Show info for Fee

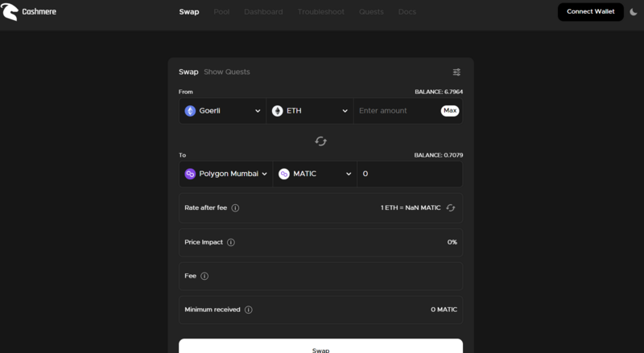tap(204, 277)
